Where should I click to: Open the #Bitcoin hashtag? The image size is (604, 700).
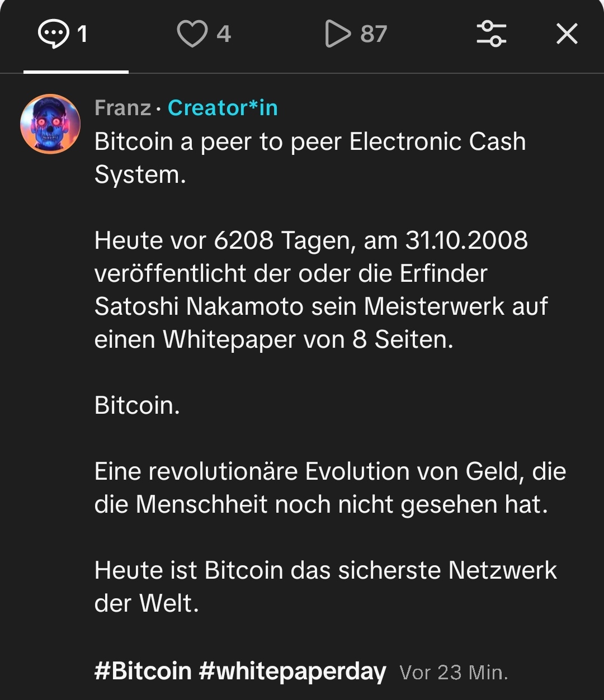[x=143, y=671]
